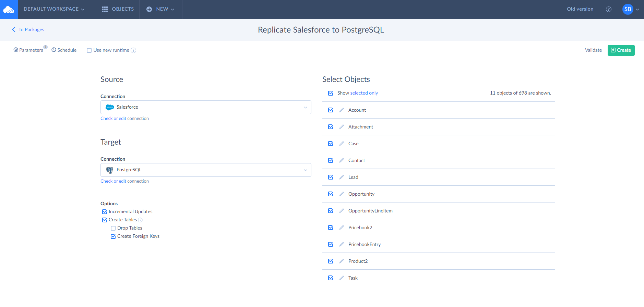Click the Skyvia cloud logo icon
This screenshot has height=307, width=644.
pyautogui.click(x=9, y=9)
